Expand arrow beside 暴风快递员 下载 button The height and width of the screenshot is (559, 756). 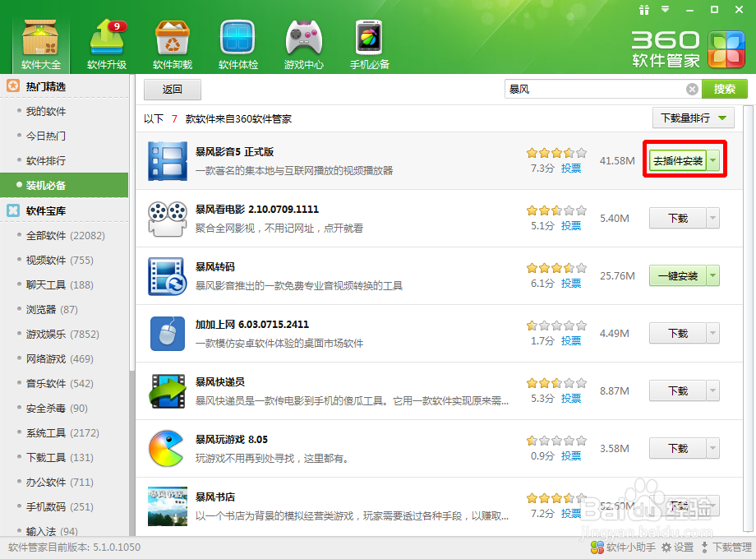click(713, 390)
